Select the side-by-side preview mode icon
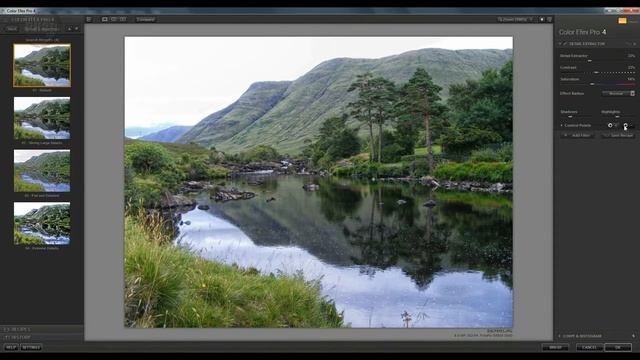This screenshot has width=640, height=360. [x=123, y=19]
